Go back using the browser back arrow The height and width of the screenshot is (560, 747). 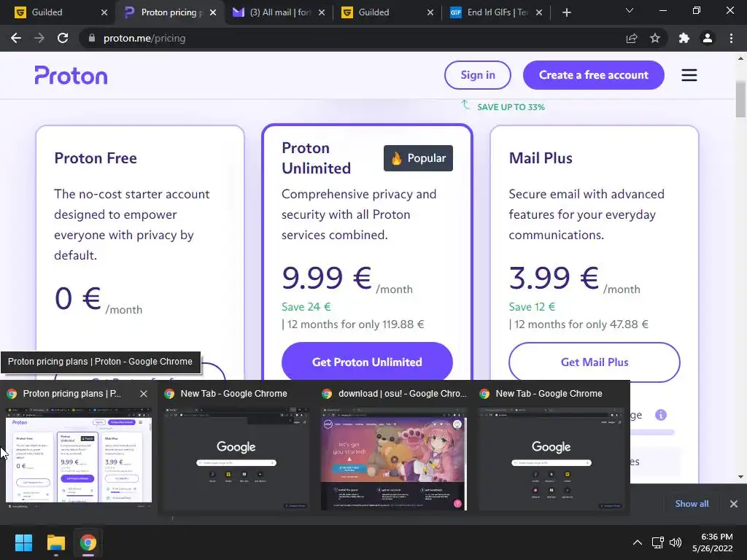point(16,38)
